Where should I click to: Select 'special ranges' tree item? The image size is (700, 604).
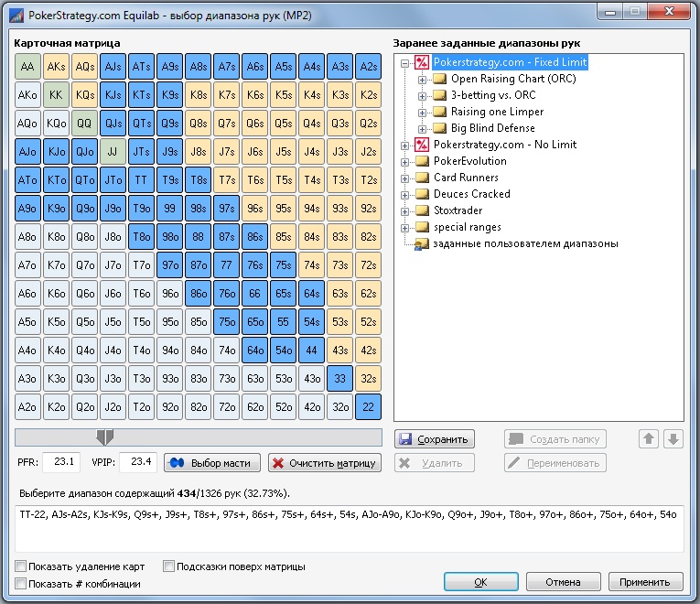pyautogui.click(x=467, y=227)
